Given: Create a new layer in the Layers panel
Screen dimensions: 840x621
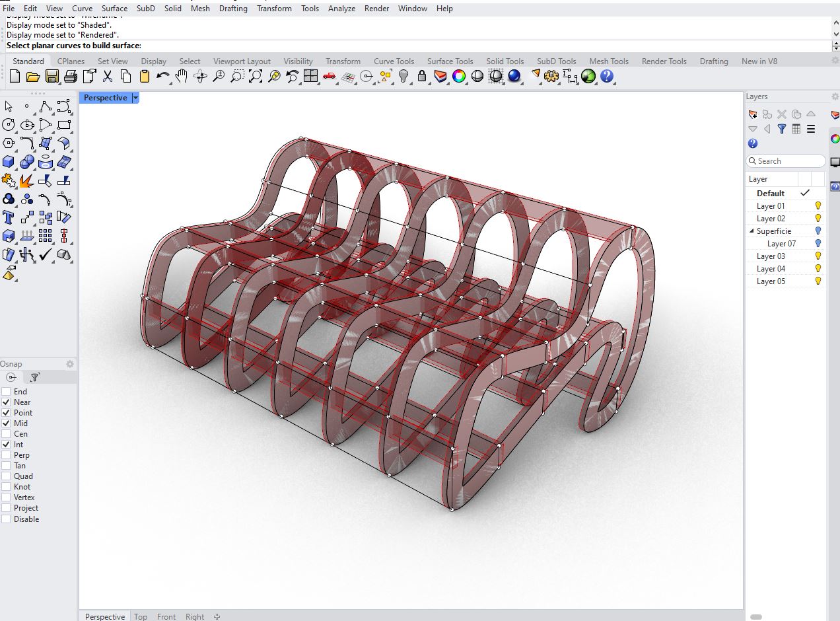Looking at the screenshot, I should click(x=753, y=114).
